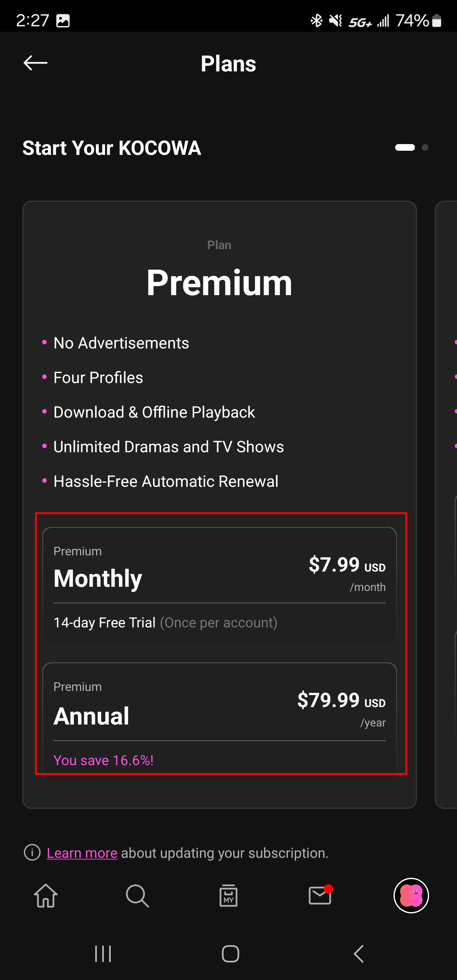The image size is (457, 980).
Task: Tap the info circle icon
Action: point(32,852)
